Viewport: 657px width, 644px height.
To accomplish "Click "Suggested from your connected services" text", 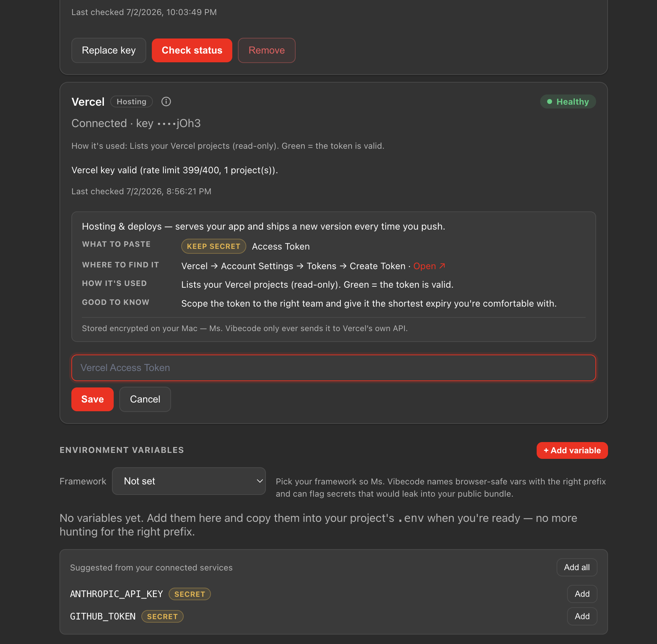I will 151,568.
